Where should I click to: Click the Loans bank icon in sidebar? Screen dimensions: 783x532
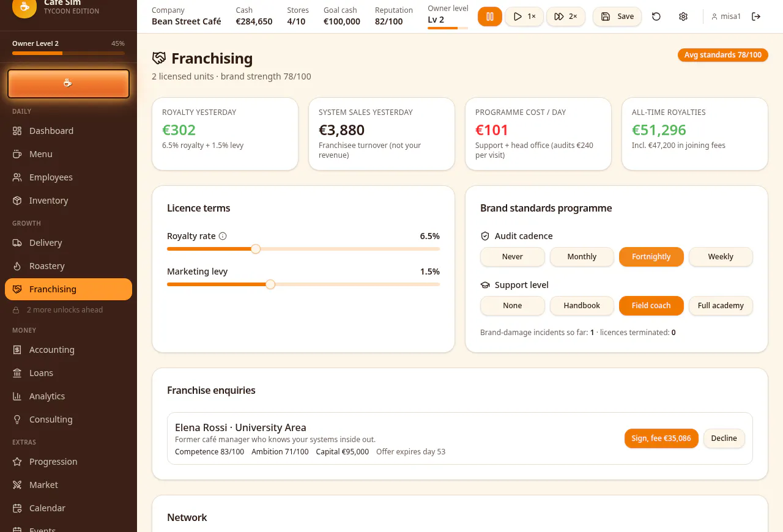point(17,373)
